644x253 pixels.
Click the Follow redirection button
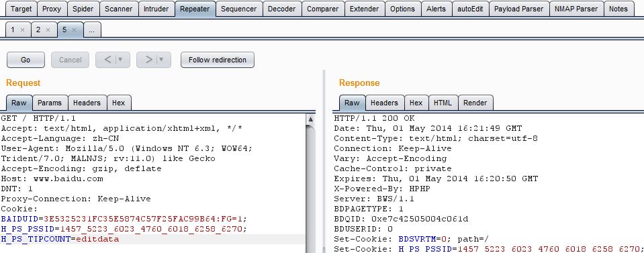click(x=218, y=60)
